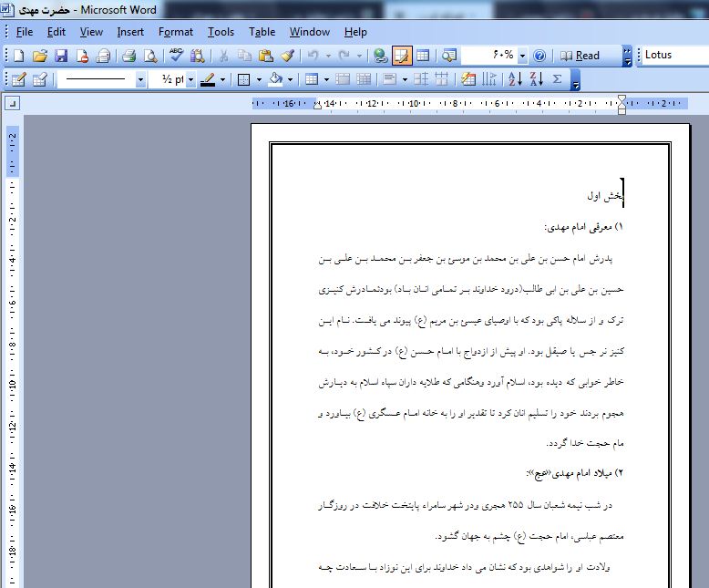This screenshot has height=588, width=709.
Task: Open the Table menu
Action: point(262,32)
